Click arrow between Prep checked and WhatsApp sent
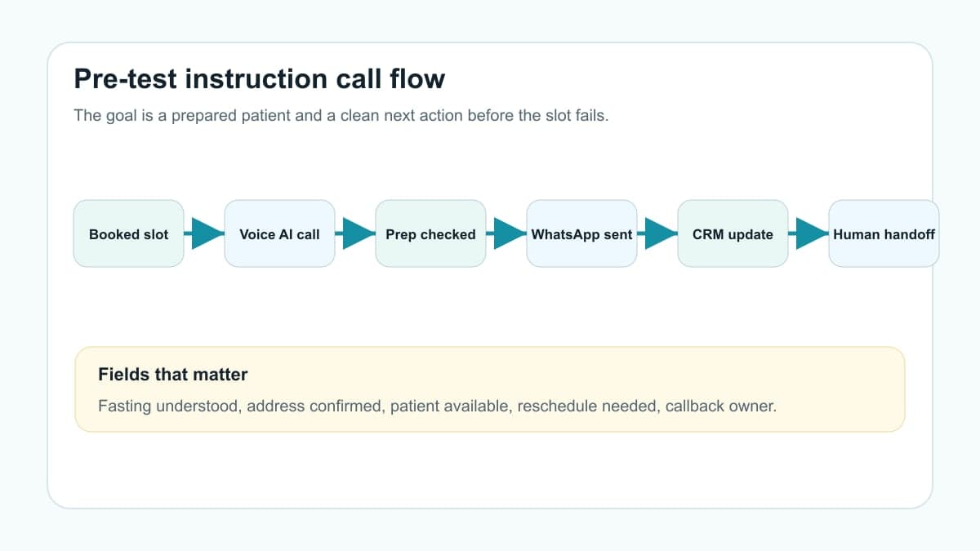The image size is (980, 551). pyautogui.click(x=506, y=233)
